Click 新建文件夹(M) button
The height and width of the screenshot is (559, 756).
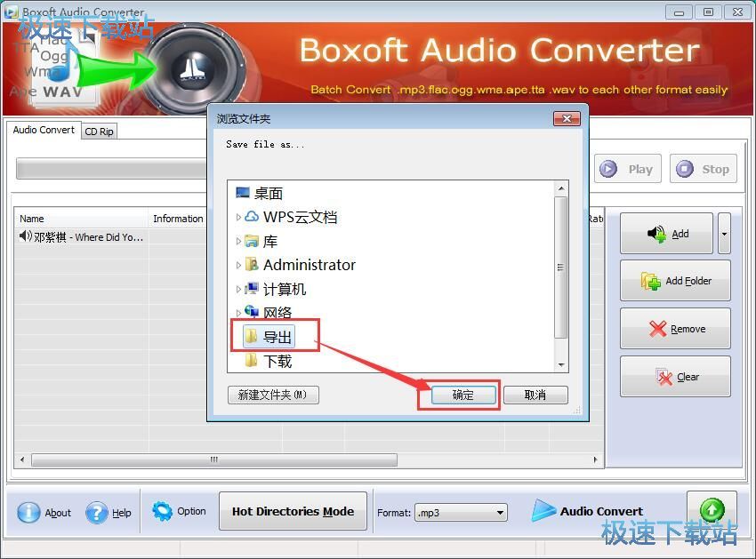pos(273,395)
